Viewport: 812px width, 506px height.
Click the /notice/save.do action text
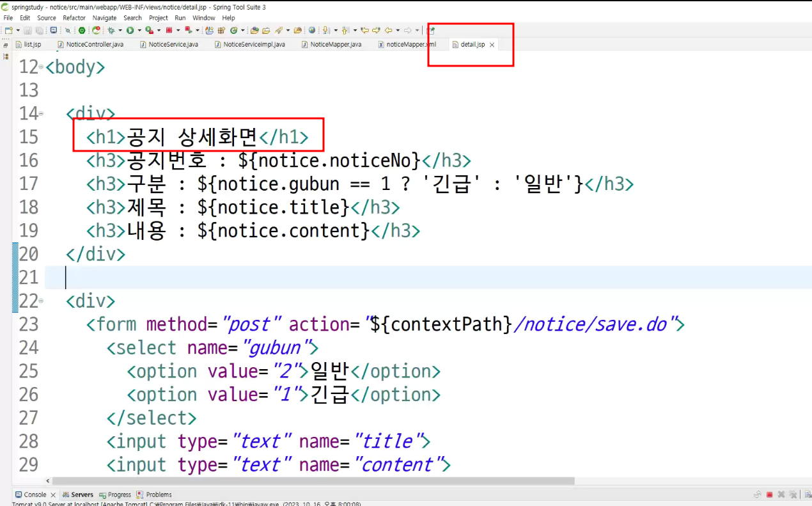(591, 324)
